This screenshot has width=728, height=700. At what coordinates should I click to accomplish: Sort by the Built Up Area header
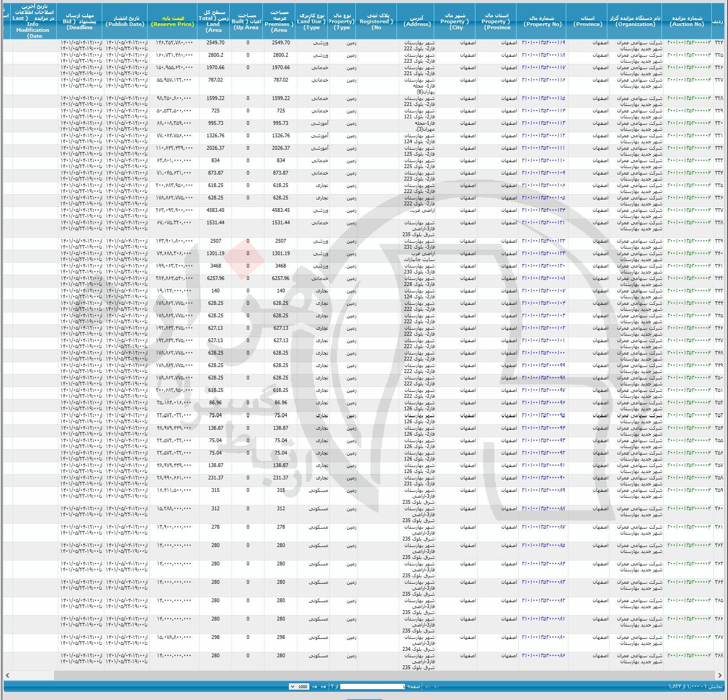click(247, 21)
